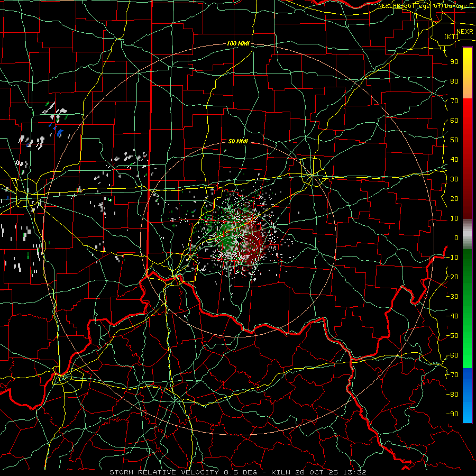476x476 pixels.
Task: Click the "[KT]" units label above scale
Action: click(x=451, y=36)
